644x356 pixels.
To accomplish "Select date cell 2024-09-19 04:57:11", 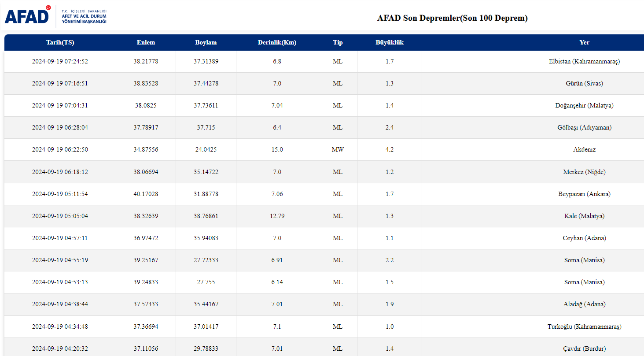I will pyautogui.click(x=60, y=238).
